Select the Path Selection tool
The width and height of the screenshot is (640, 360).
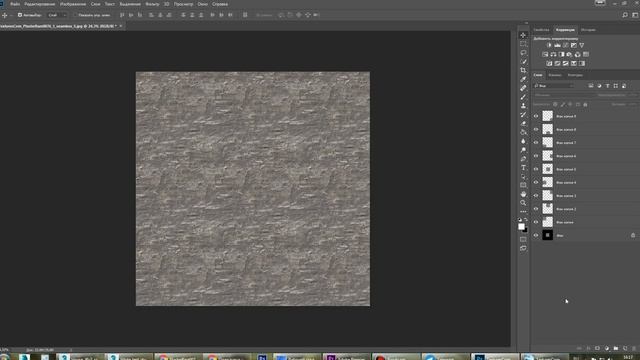tap(523, 176)
